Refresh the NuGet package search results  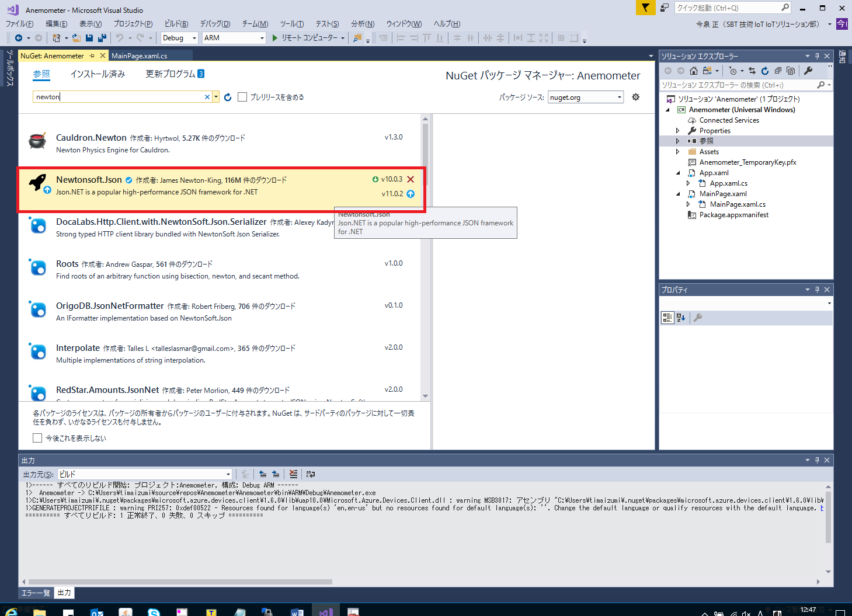coord(228,97)
